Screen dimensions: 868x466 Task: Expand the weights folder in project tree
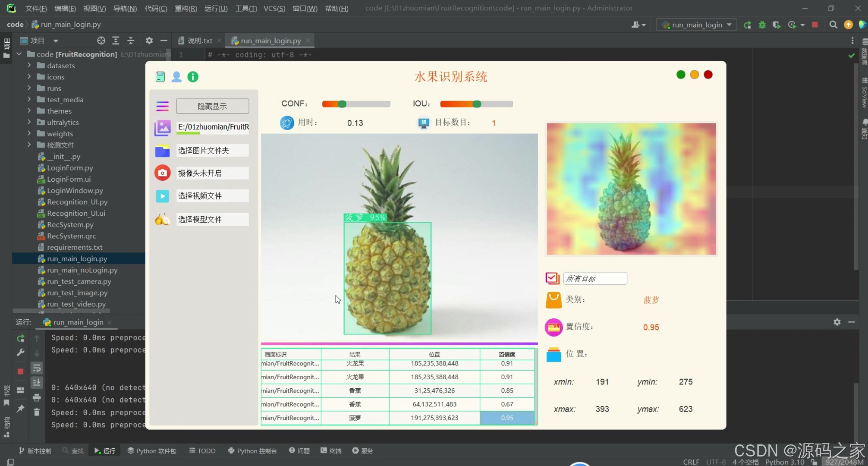point(29,133)
